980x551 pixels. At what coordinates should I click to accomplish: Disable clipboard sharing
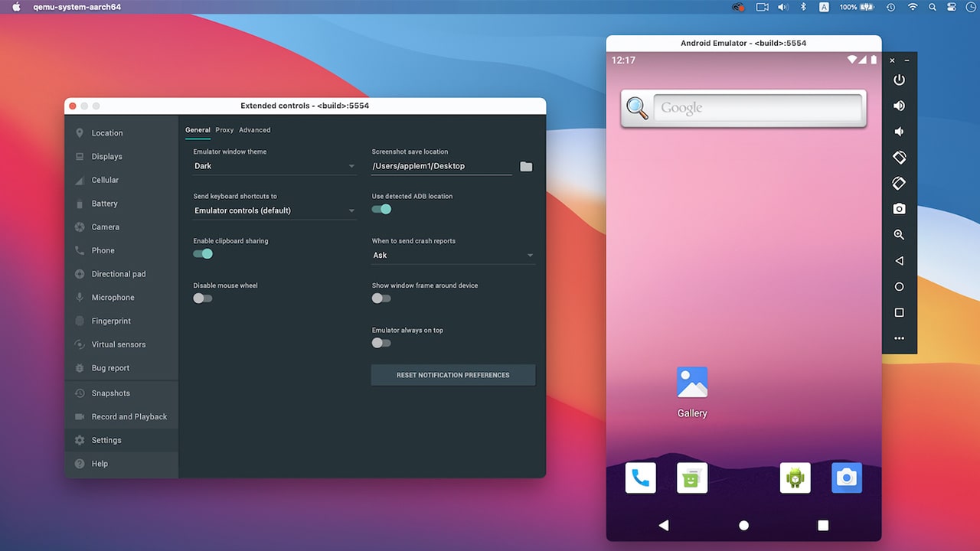click(x=202, y=253)
